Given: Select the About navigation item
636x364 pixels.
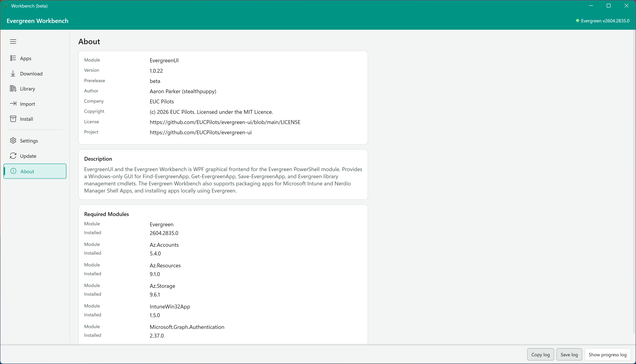Looking at the screenshot, I should [x=35, y=171].
